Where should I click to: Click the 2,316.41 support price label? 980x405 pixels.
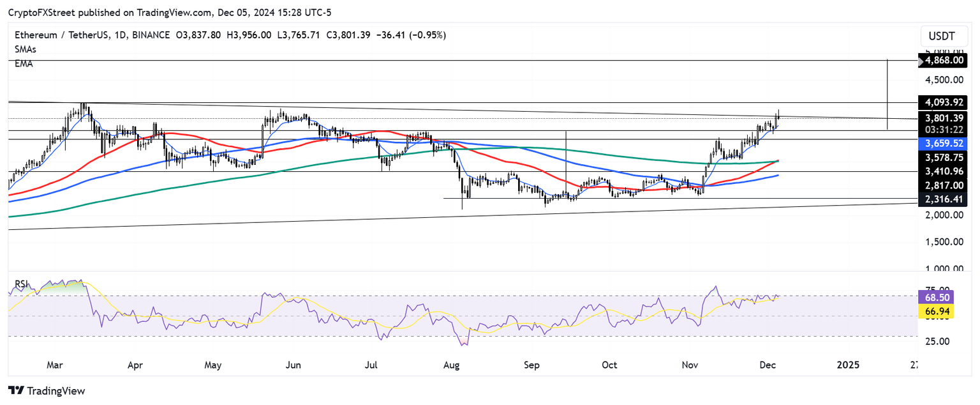945,199
